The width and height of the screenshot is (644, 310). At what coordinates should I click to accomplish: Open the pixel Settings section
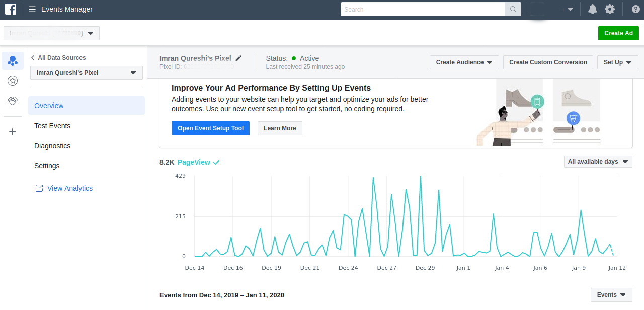pyautogui.click(x=47, y=166)
